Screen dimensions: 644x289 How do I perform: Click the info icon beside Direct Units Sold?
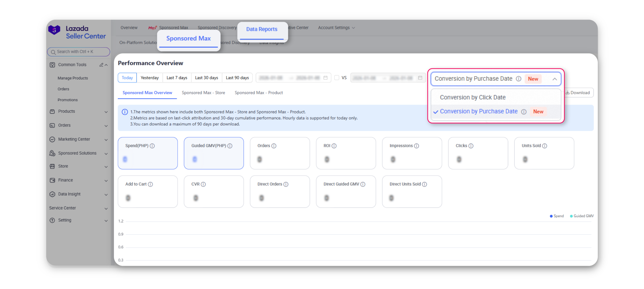coord(425,184)
